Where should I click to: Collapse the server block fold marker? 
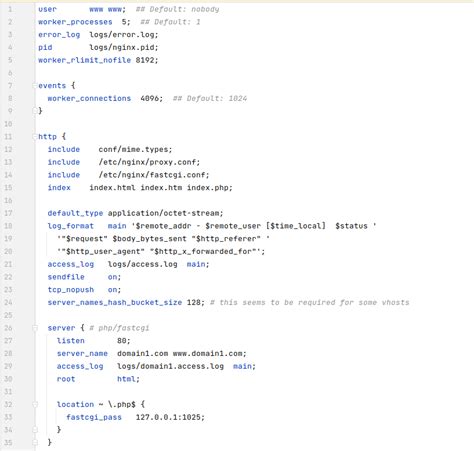35,328
